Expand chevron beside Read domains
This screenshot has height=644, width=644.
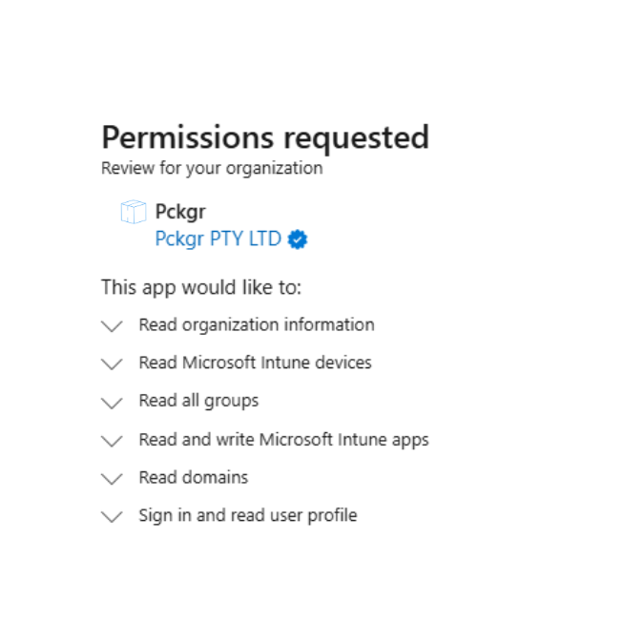[x=112, y=479]
